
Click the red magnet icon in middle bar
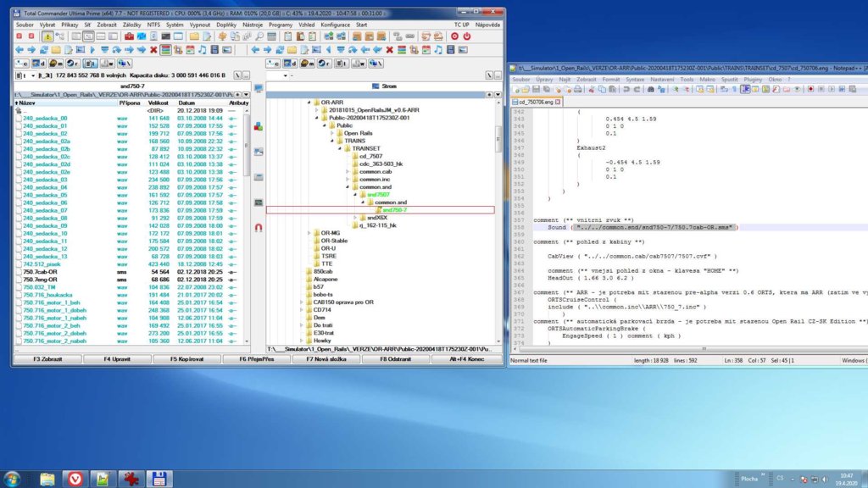(259, 227)
